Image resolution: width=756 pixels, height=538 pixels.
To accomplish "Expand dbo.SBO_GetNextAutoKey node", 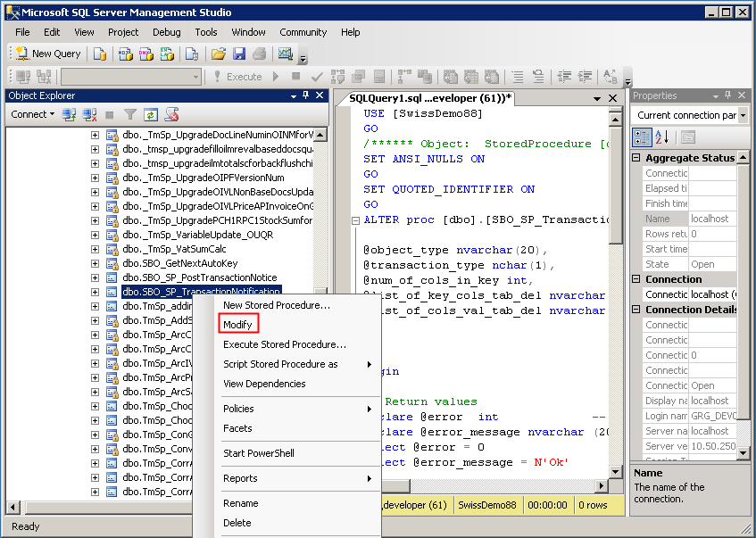I will pos(95,264).
